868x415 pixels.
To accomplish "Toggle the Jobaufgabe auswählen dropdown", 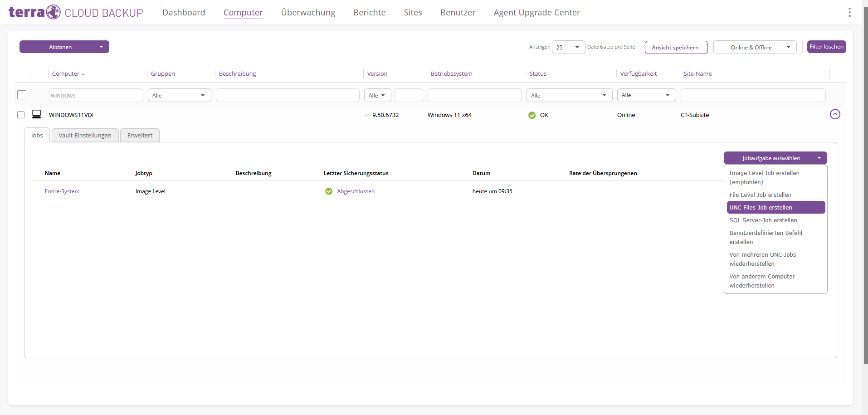I will (775, 158).
